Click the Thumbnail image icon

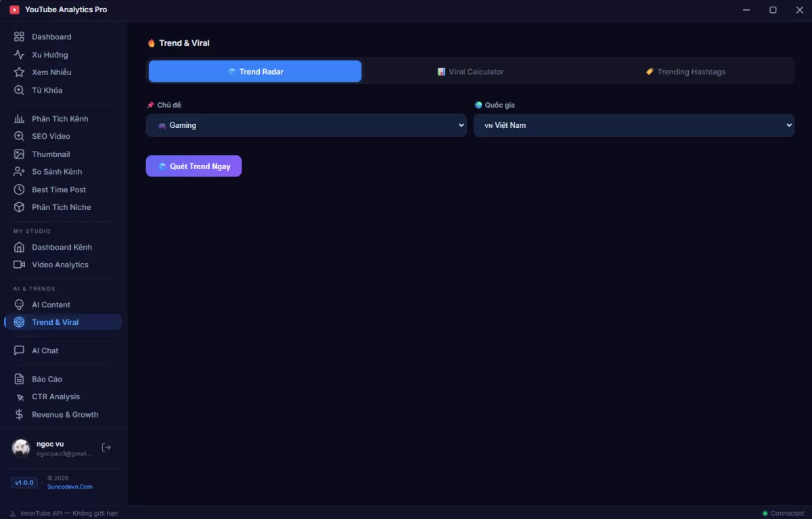pyautogui.click(x=19, y=154)
